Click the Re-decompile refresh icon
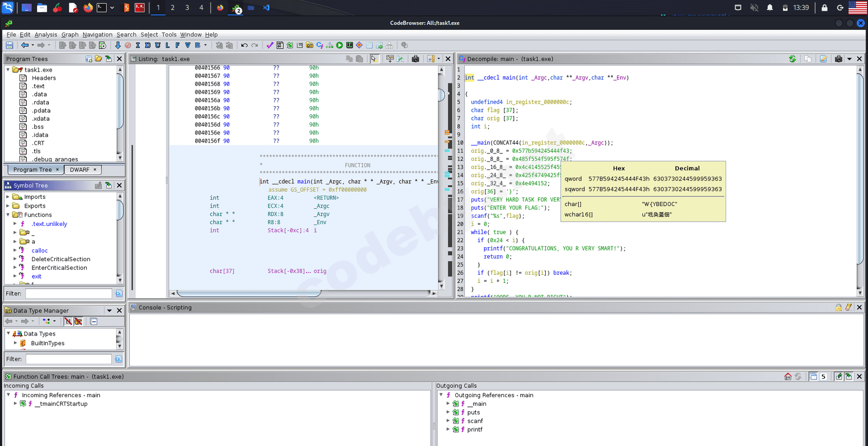 click(793, 59)
